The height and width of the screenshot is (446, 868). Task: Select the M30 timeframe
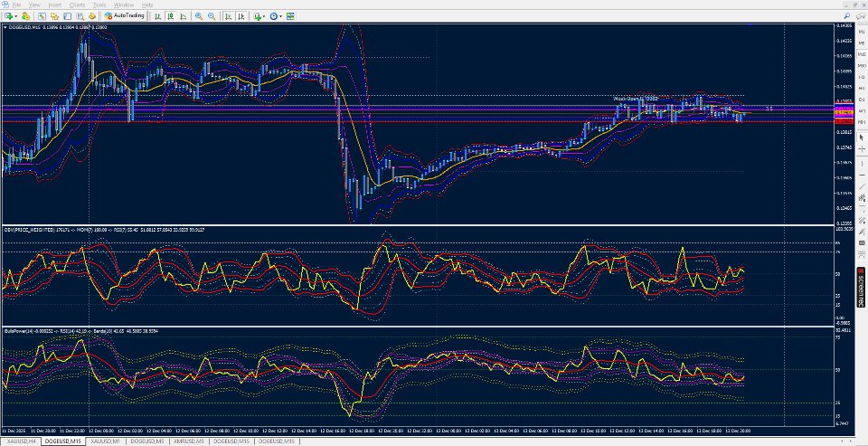[x=862, y=66]
